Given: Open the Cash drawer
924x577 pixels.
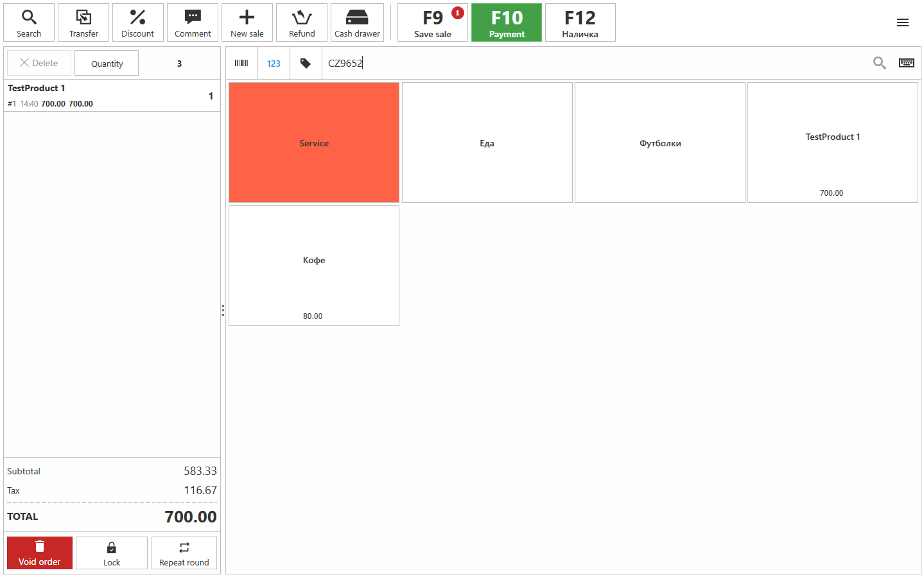Looking at the screenshot, I should (357, 22).
